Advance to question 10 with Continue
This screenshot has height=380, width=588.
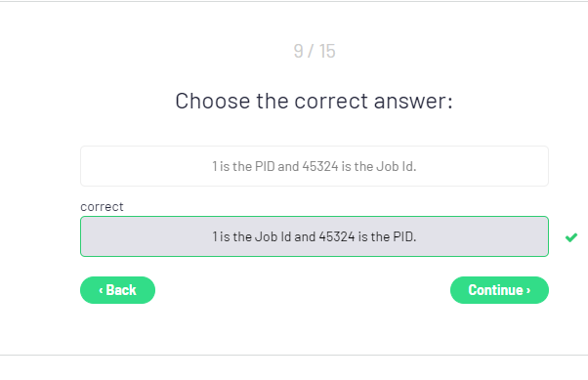(x=499, y=290)
